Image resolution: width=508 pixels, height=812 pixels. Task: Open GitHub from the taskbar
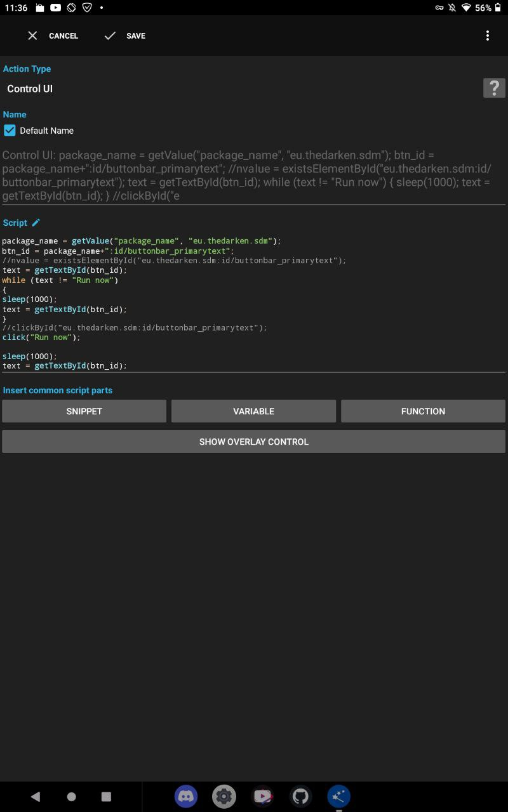click(300, 796)
